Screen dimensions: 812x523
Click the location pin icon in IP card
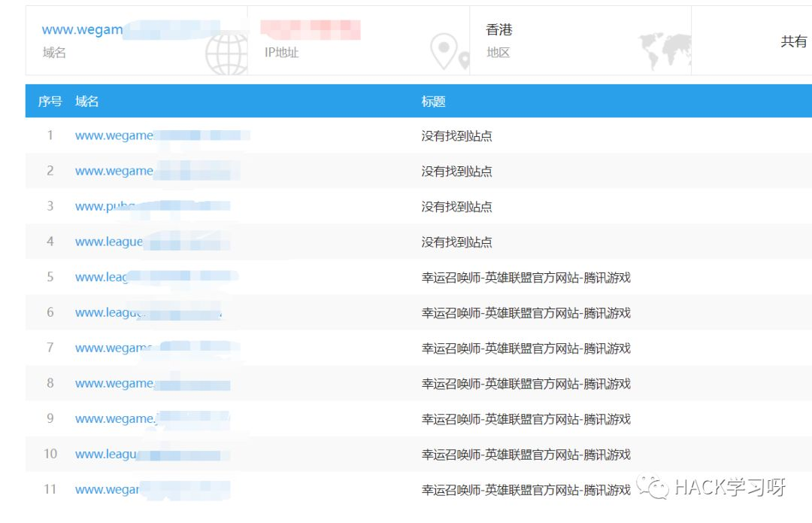pyautogui.click(x=444, y=51)
